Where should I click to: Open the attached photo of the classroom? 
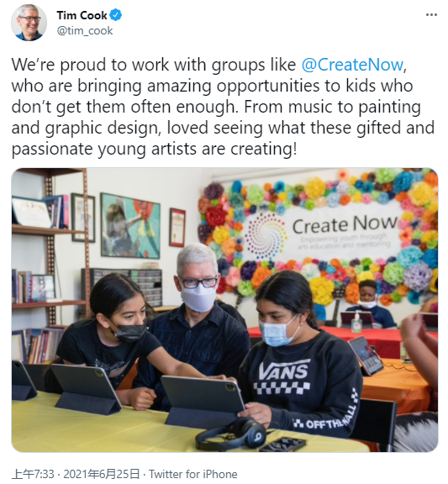tap(224, 309)
